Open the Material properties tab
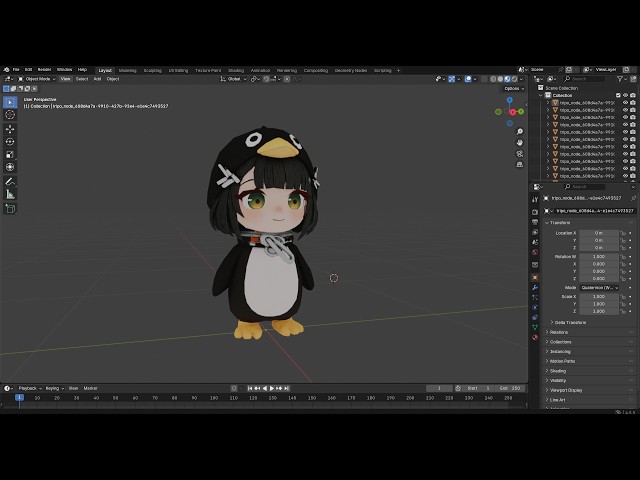 pyautogui.click(x=535, y=338)
